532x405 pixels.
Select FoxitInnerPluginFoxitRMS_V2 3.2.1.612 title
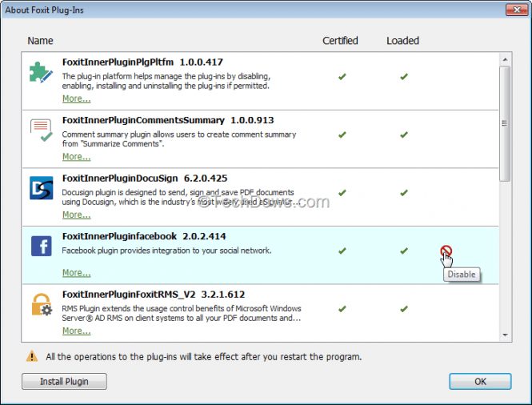tap(154, 295)
